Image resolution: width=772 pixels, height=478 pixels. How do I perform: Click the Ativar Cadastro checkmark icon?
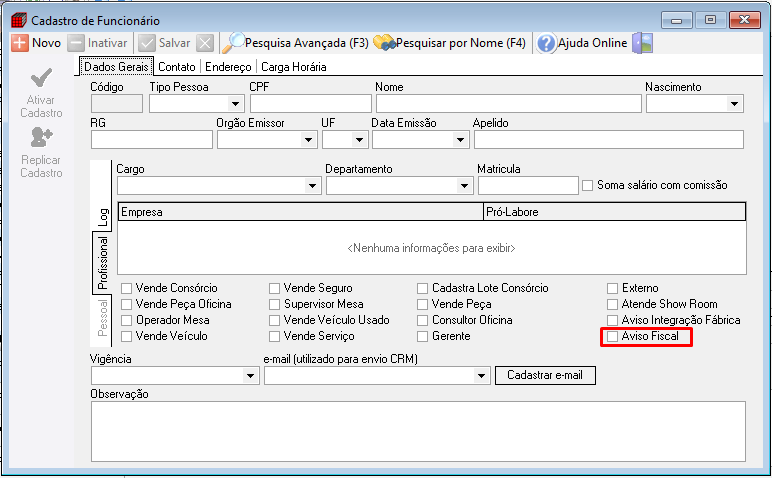coord(41,78)
